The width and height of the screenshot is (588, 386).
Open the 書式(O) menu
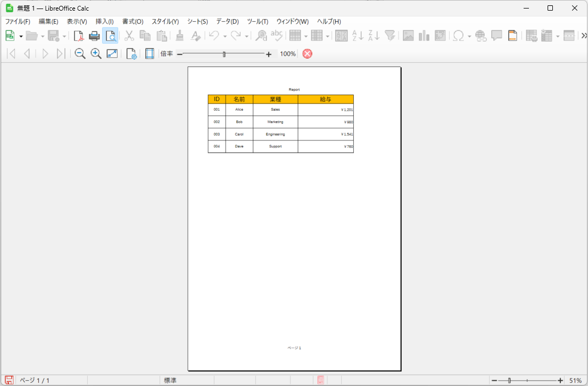pyautogui.click(x=132, y=22)
